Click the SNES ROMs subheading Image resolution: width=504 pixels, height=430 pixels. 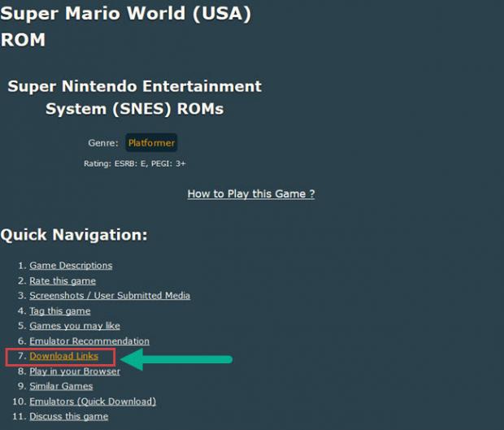(134, 97)
